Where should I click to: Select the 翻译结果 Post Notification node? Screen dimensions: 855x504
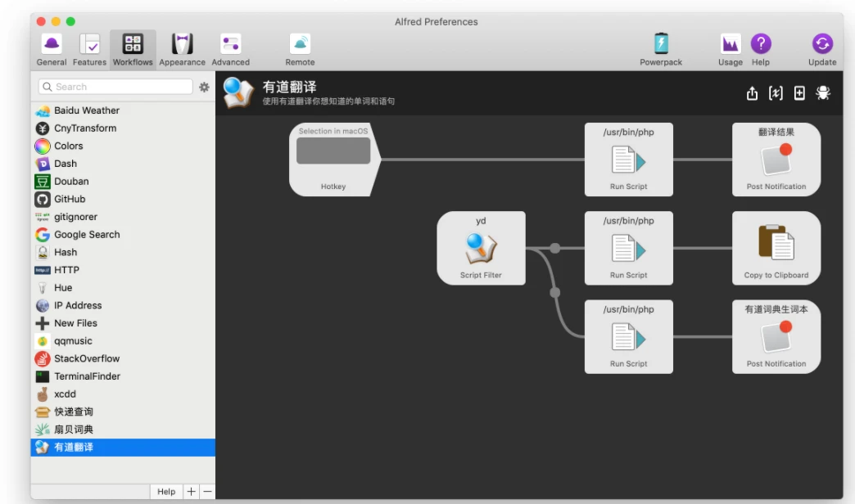click(776, 160)
